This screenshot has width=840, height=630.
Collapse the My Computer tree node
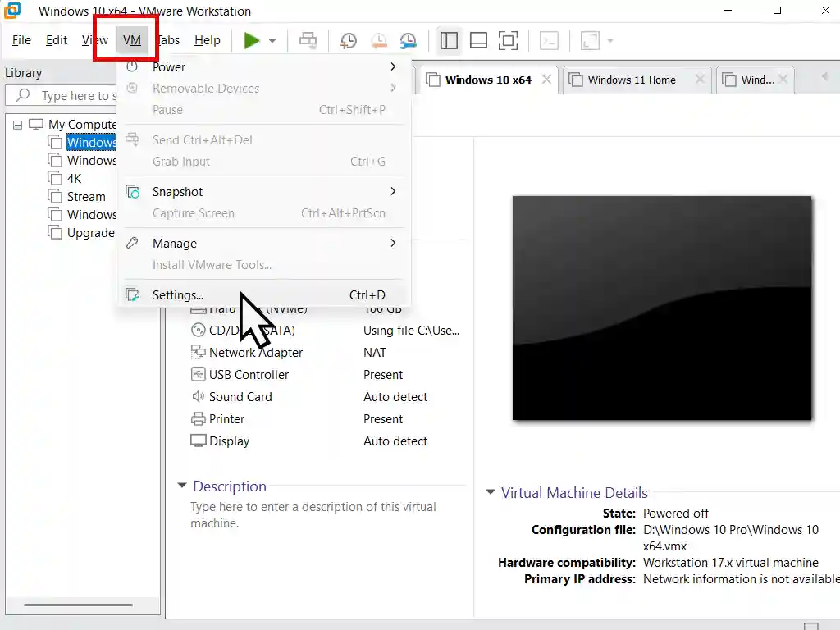tap(18, 125)
